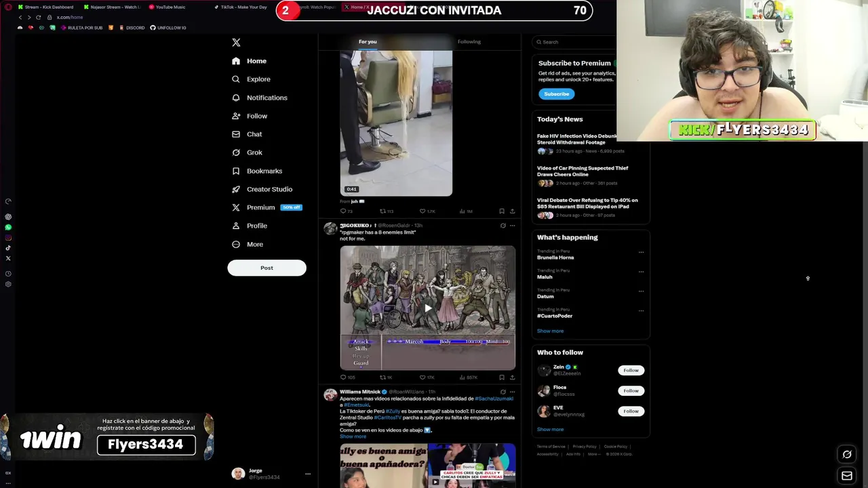
Task: Reload the page with browser refresh button
Action: pyautogui.click(x=38, y=17)
